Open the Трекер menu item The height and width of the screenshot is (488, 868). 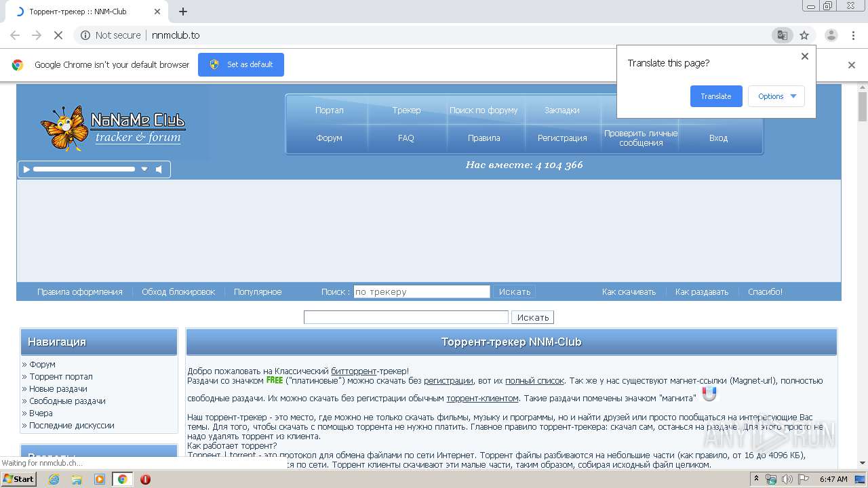pos(406,110)
